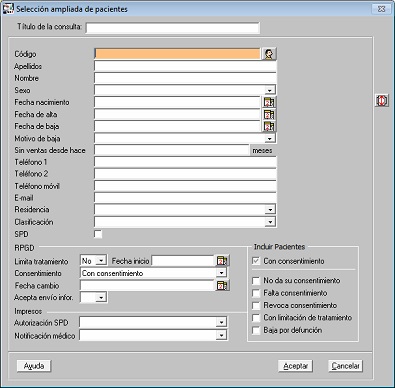This screenshot has width=395, height=388.
Task: Click into the Apellidos field
Action: (185, 66)
